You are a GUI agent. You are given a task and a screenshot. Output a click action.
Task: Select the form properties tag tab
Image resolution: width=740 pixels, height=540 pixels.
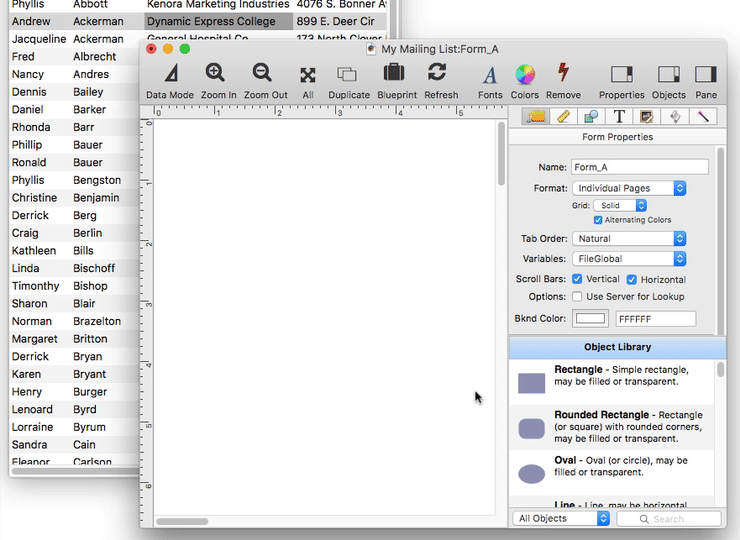536,116
